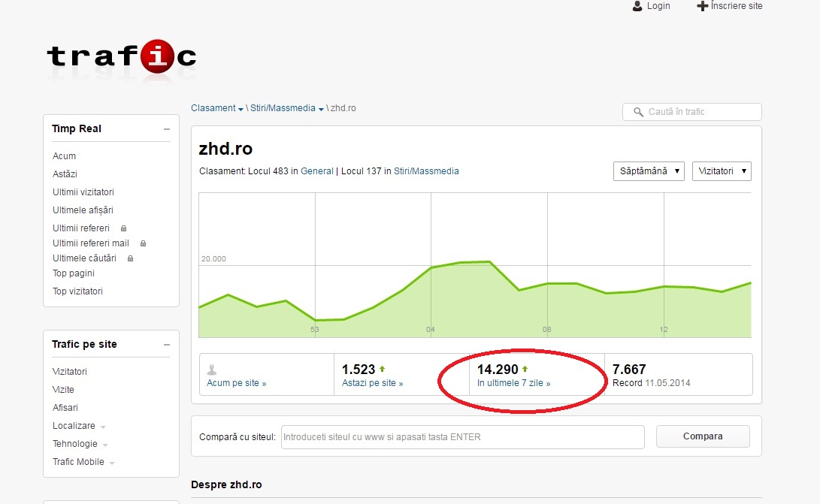Open the In ultimele 7 zile link
The height and width of the screenshot is (504, 820).
point(513,383)
